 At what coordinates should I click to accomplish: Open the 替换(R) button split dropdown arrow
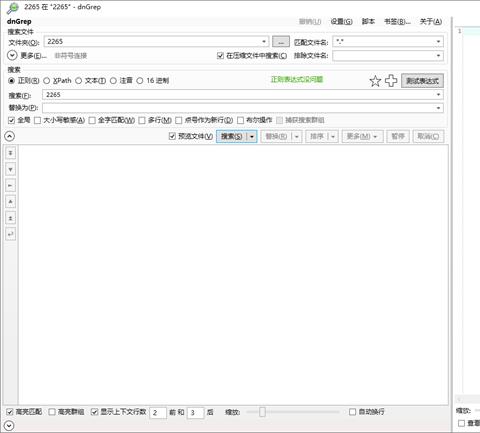(x=297, y=136)
